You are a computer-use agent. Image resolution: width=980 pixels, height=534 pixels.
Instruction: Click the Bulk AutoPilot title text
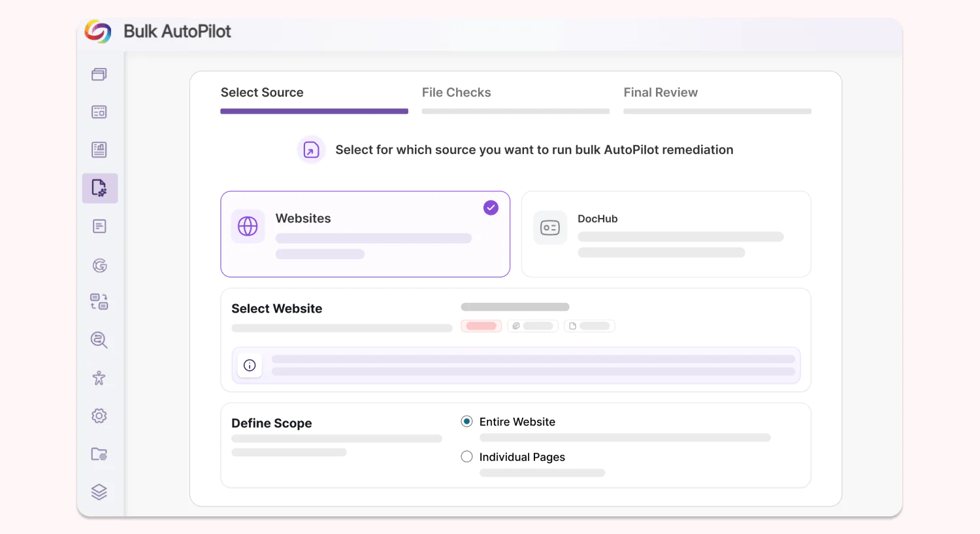(x=177, y=31)
